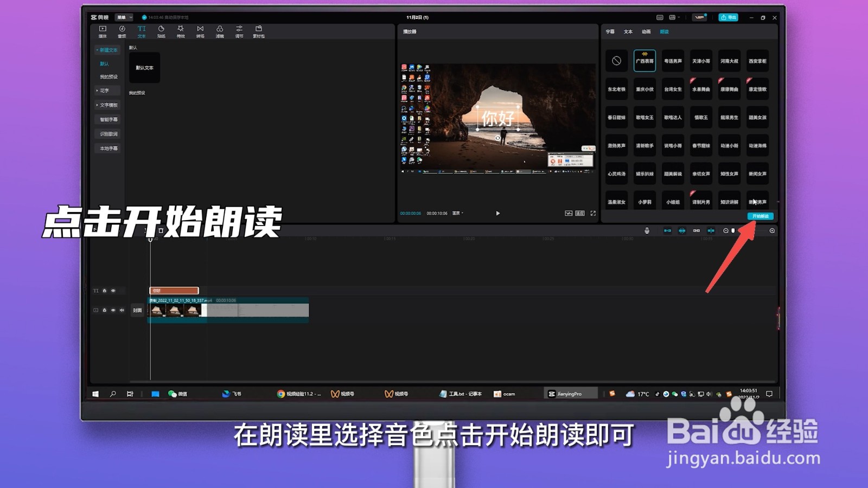The image size is (868, 488).
Task: Switch to the 字幕 tab
Action: [611, 32]
